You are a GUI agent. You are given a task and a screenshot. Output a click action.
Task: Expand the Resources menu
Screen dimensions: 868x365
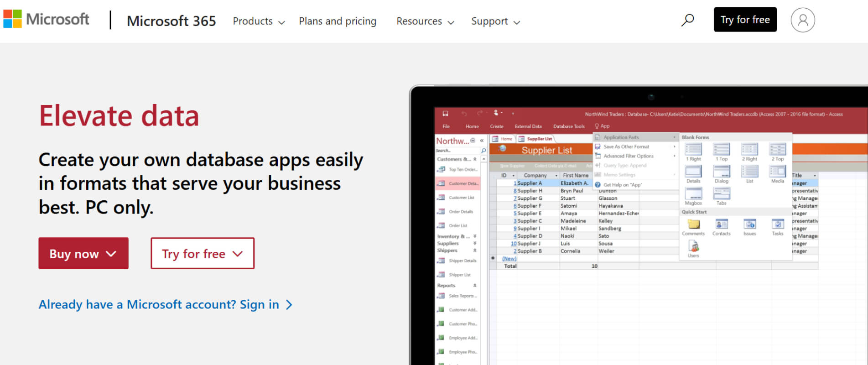[425, 21]
